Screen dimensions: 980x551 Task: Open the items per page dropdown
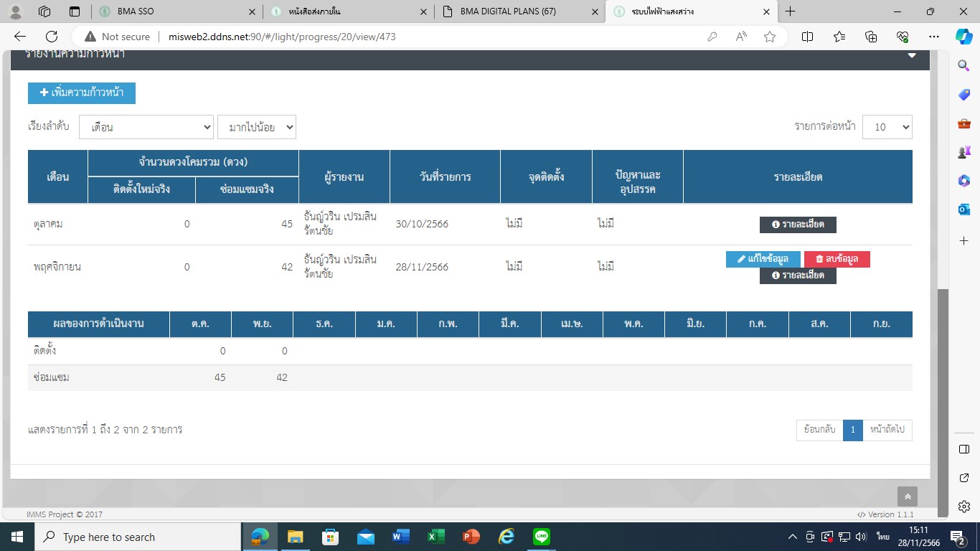tap(887, 127)
